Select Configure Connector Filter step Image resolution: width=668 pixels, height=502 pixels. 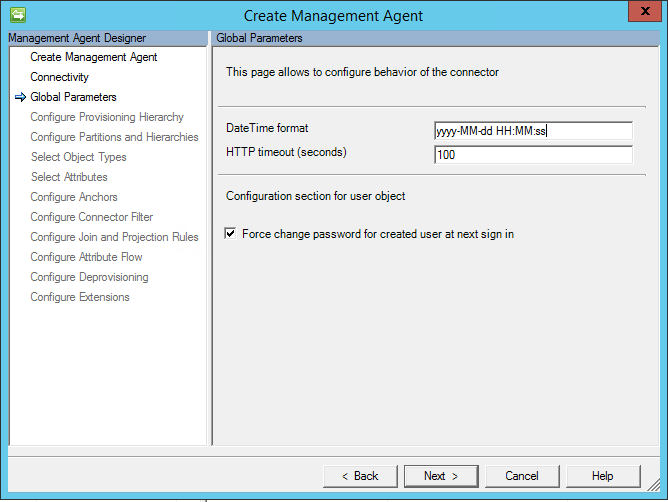pos(91,217)
